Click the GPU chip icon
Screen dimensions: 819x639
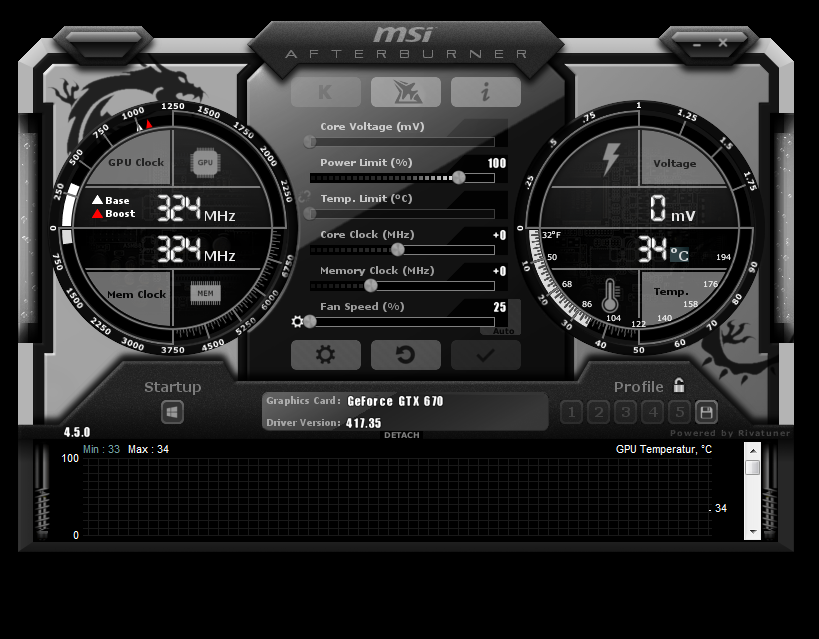pos(205,162)
